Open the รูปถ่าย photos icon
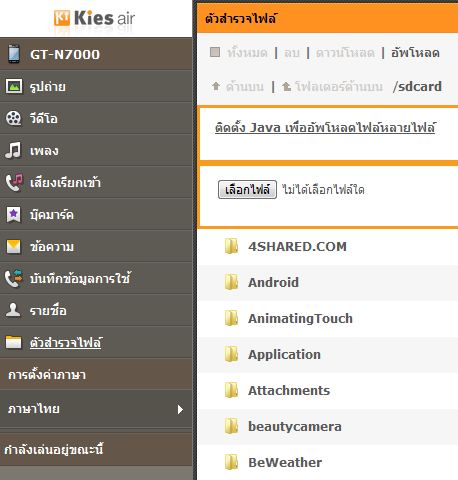This screenshot has width=458, height=480. pyautogui.click(x=14, y=86)
